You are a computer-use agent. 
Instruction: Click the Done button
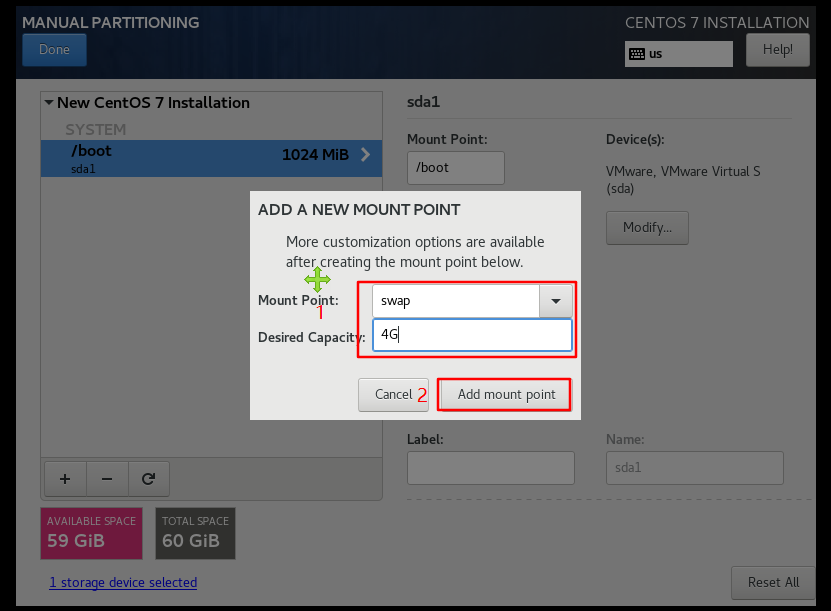55,50
